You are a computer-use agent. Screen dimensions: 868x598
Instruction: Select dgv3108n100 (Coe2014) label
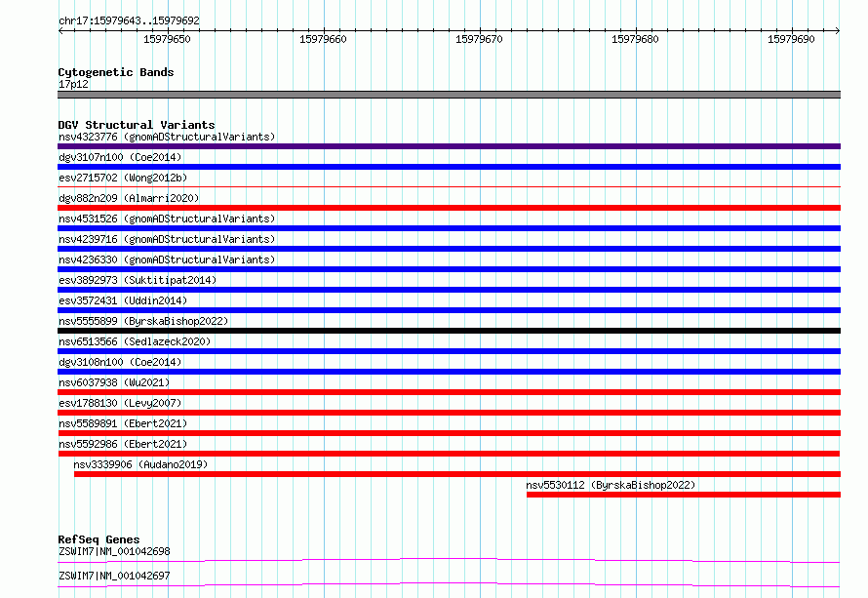click(120, 362)
